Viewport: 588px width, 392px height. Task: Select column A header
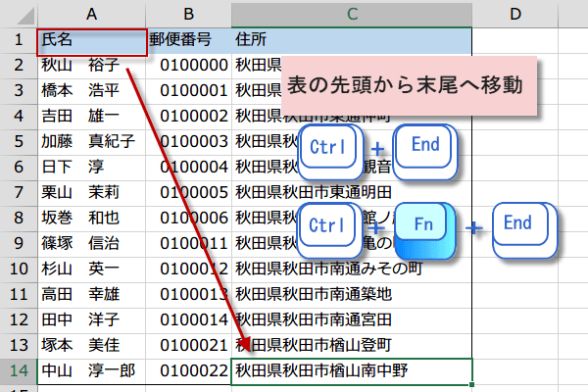pos(91,14)
